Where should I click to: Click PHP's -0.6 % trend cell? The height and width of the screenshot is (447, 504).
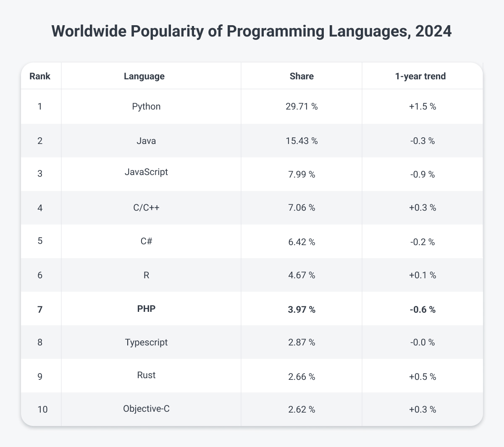coord(422,309)
